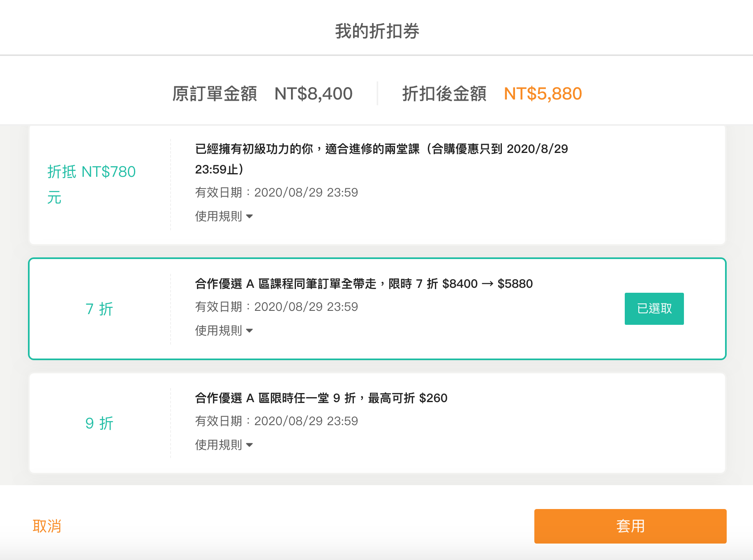Click the 我的折扣券 header title

377,31
